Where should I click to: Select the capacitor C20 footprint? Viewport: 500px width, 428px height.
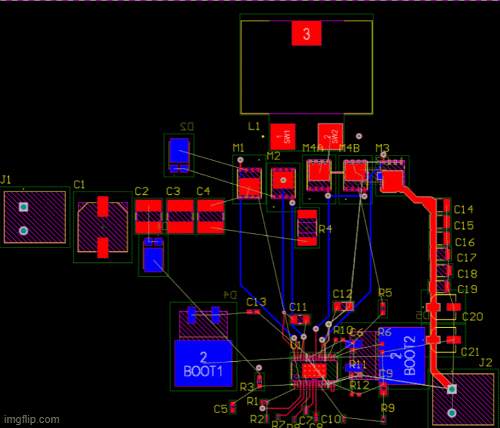(x=444, y=307)
